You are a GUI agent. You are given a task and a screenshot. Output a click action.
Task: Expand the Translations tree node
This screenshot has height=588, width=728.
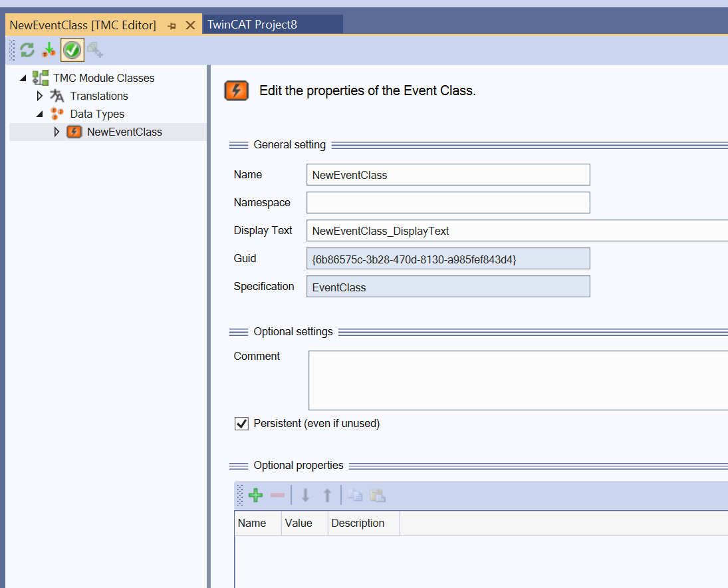click(40, 96)
